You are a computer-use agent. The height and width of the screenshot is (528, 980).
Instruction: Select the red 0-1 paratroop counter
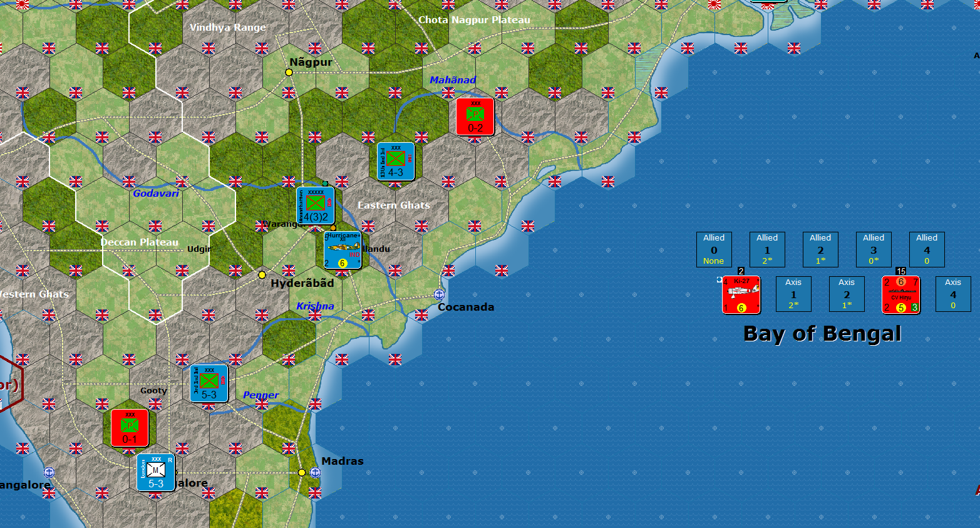(130, 428)
